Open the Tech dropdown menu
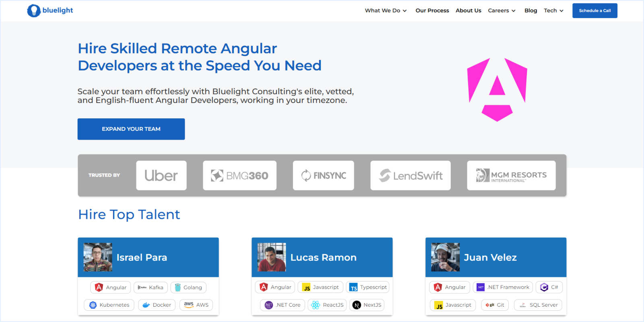Image resolution: width=644 pixels, height=322 pixels. (553, 11)
